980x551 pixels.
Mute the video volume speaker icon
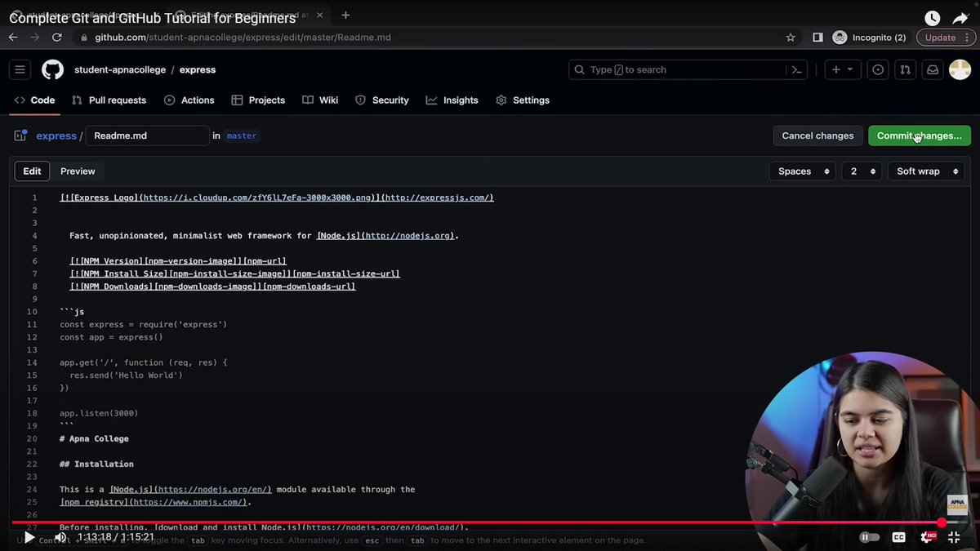(x=60, y=537)
